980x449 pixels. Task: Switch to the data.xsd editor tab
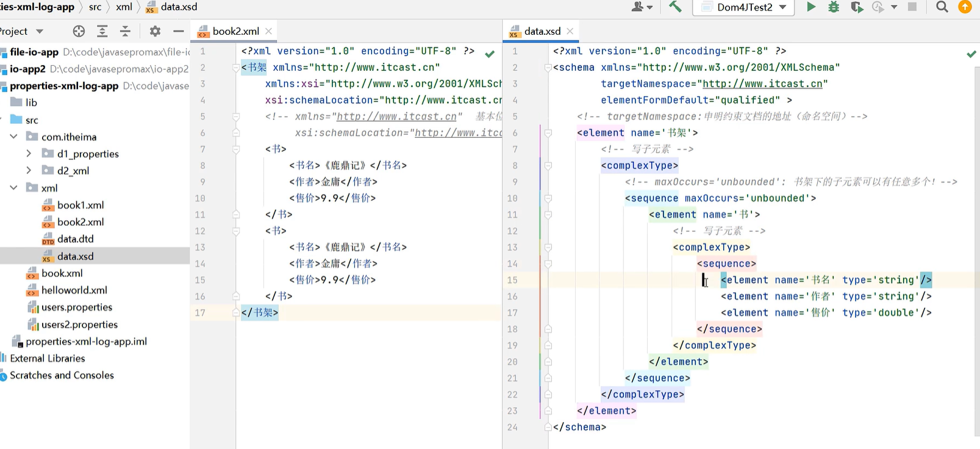541,31
